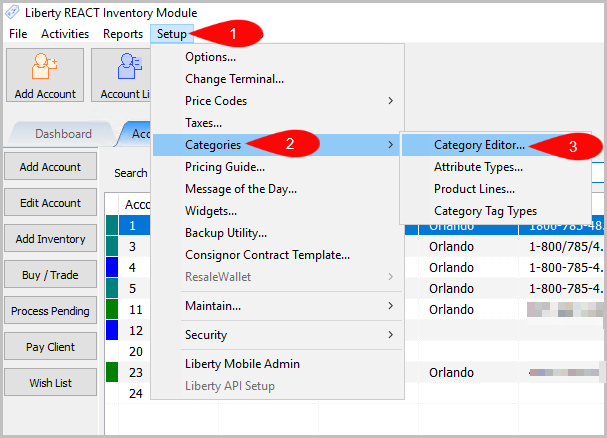
Task: Open the File menu
Action: pos(18,34)
